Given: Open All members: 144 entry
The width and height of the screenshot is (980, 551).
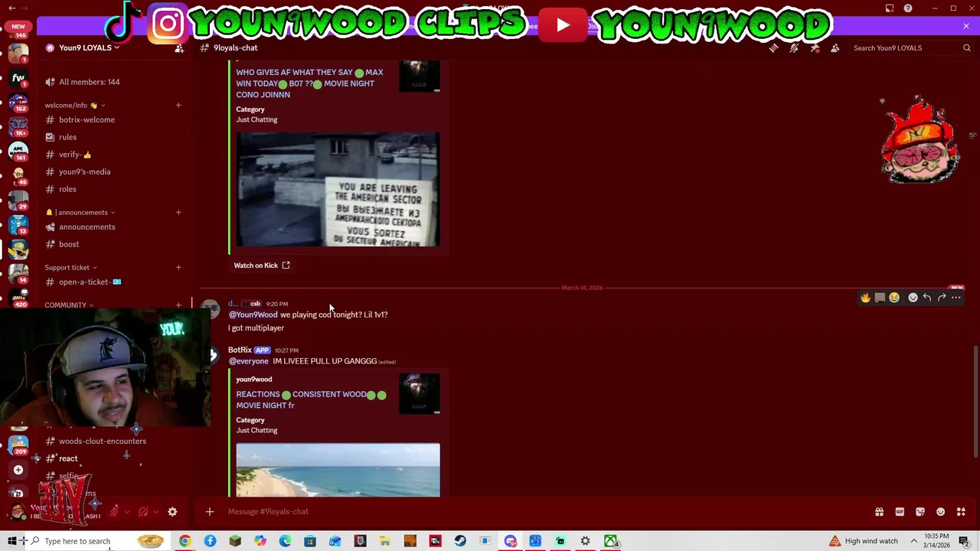Looking at the screenshot, I should point(89,82).
